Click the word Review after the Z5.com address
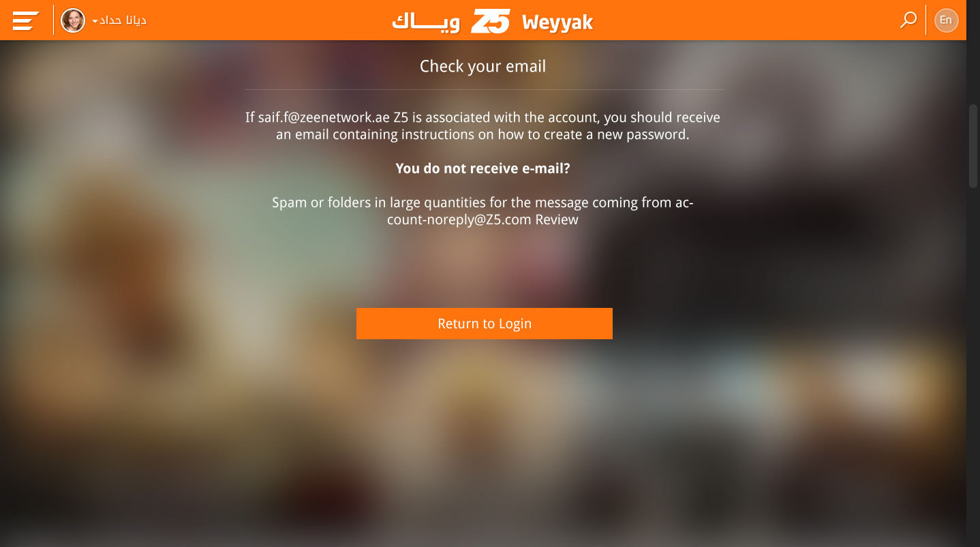The image size is (980, 547). (557, 220)
